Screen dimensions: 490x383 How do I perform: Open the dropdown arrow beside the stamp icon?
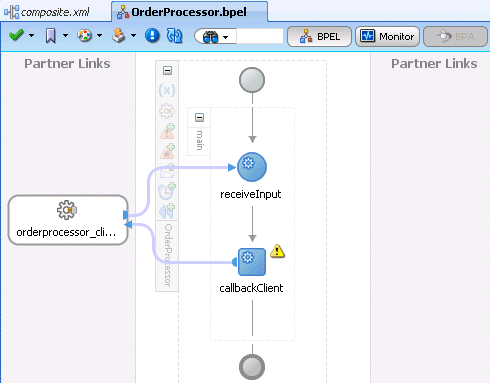tap(133, 35)
